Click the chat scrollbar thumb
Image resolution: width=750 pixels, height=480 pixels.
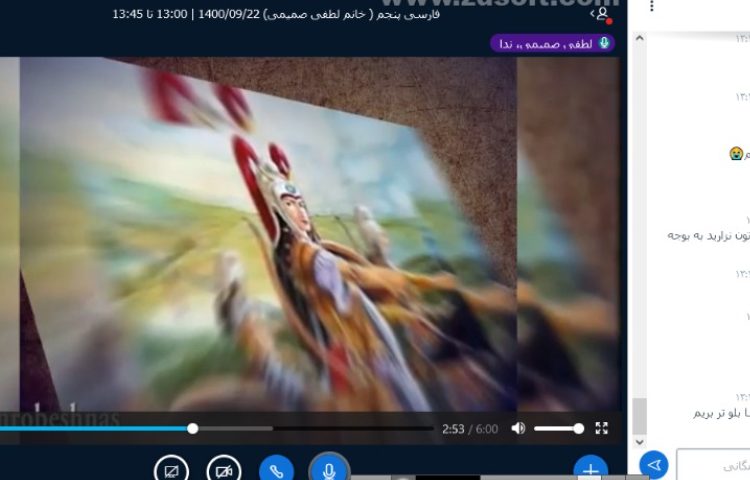click(640, 416)
